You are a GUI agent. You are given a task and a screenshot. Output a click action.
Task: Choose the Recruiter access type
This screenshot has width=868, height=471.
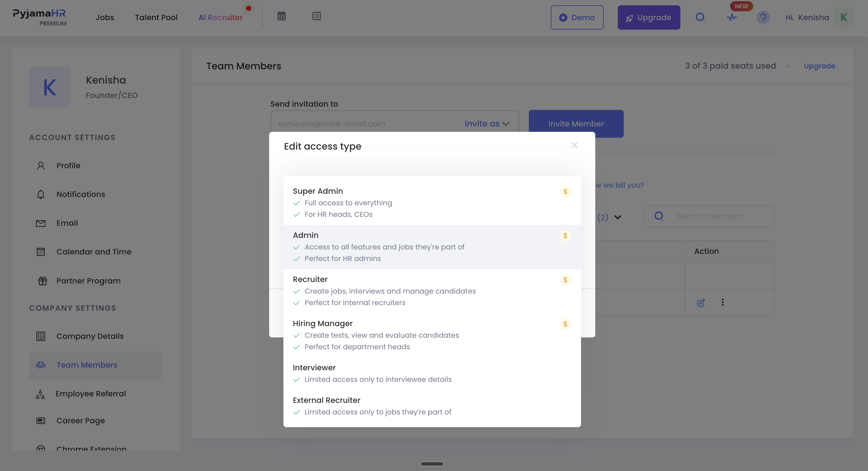point(432,291)
